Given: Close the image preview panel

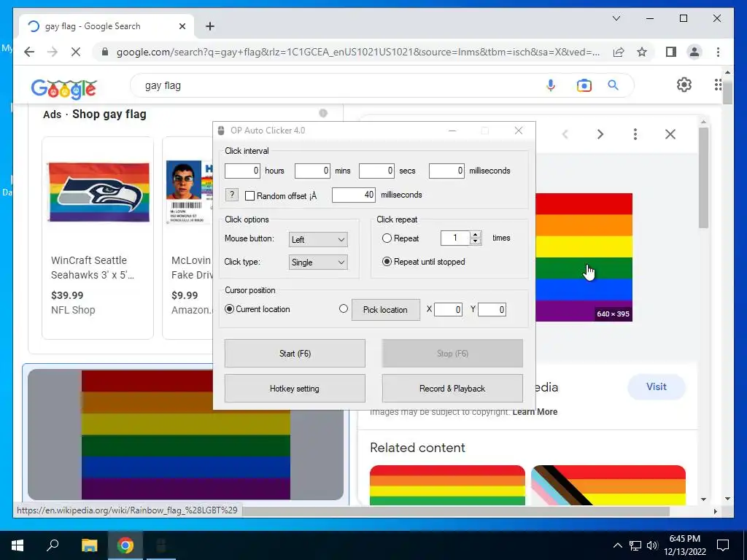Looking at the screenshot, I should pos(670,134).
